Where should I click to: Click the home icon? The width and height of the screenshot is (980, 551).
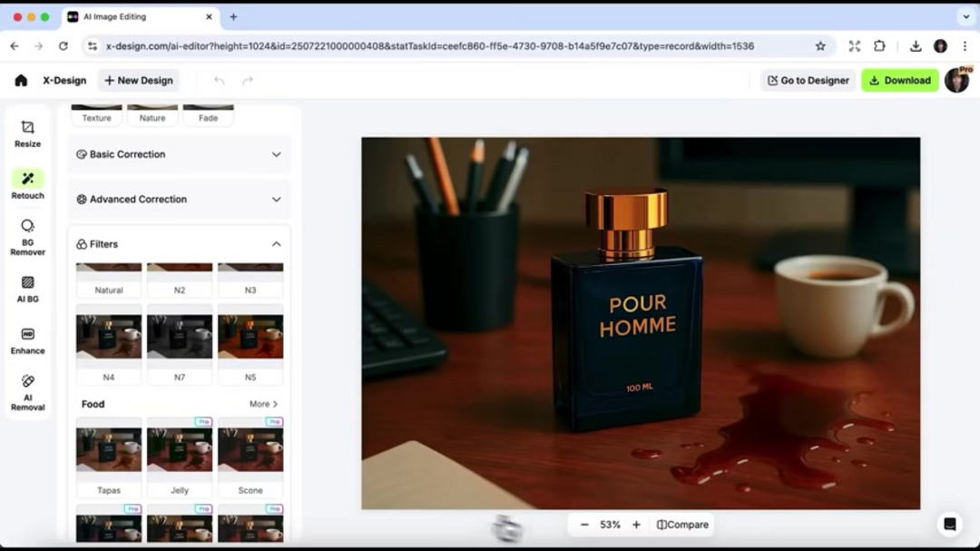point(21,80)
